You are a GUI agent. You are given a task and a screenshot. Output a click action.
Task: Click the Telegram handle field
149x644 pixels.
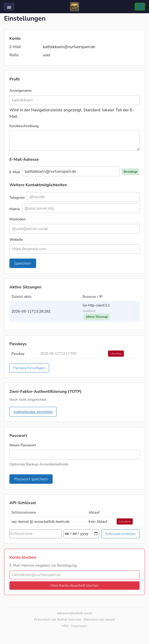pos(83,197)
